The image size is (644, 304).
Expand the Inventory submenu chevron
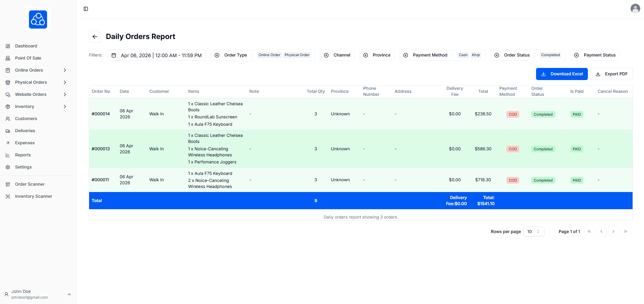(x=65, y=107)
